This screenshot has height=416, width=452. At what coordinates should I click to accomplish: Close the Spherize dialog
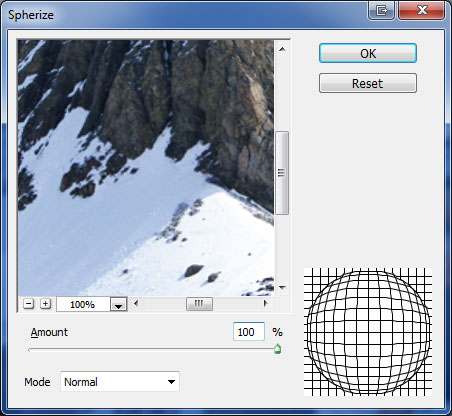click(x=422, y=10)
